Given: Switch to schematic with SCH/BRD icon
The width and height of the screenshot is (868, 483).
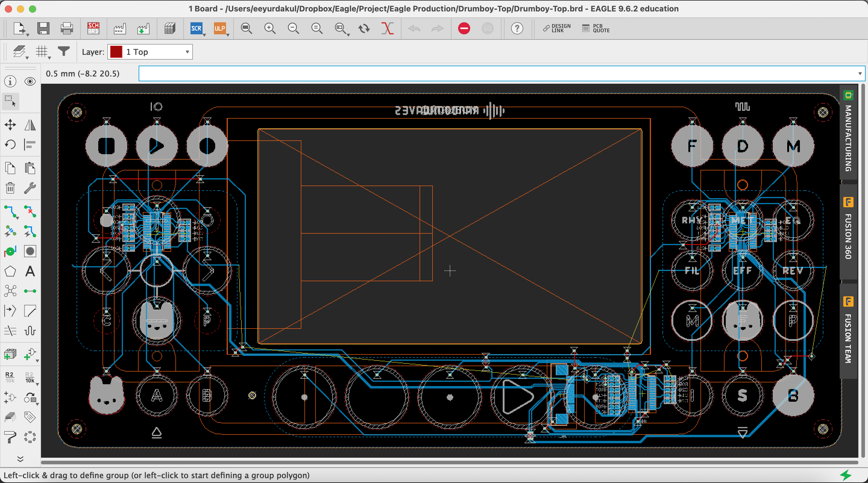Looking at the screenshot, I should click(93, 29).
